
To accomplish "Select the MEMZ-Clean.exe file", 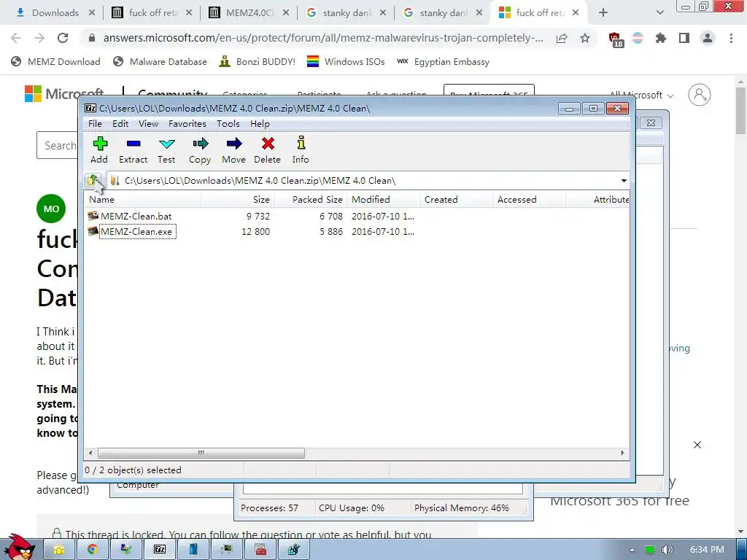I will pyautogui.click(x=137, y=231).
